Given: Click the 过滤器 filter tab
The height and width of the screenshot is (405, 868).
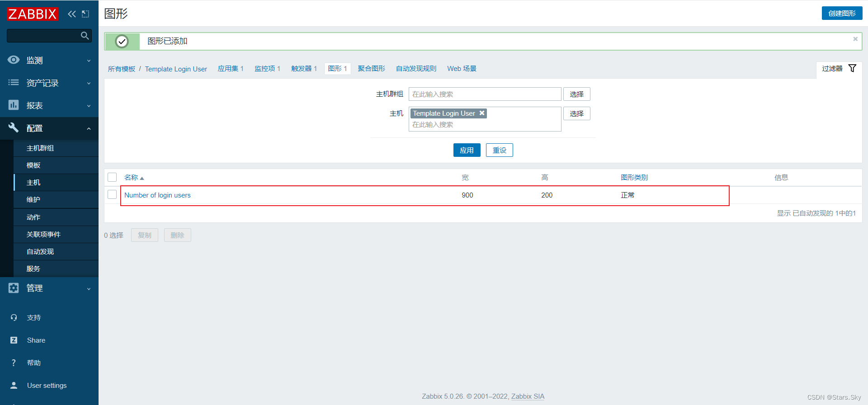Looking at the screenshot, I should 839,68.
